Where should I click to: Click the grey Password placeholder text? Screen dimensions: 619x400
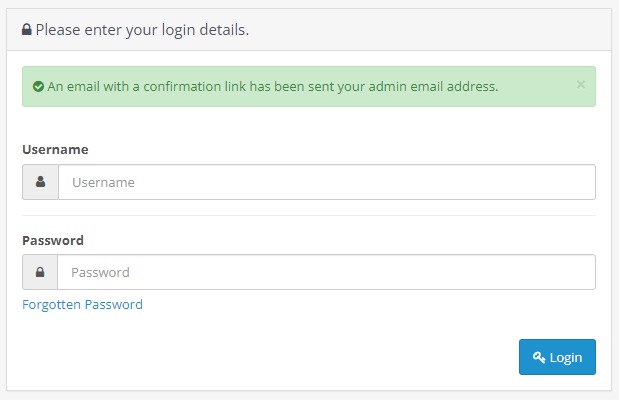pos(100,272)
